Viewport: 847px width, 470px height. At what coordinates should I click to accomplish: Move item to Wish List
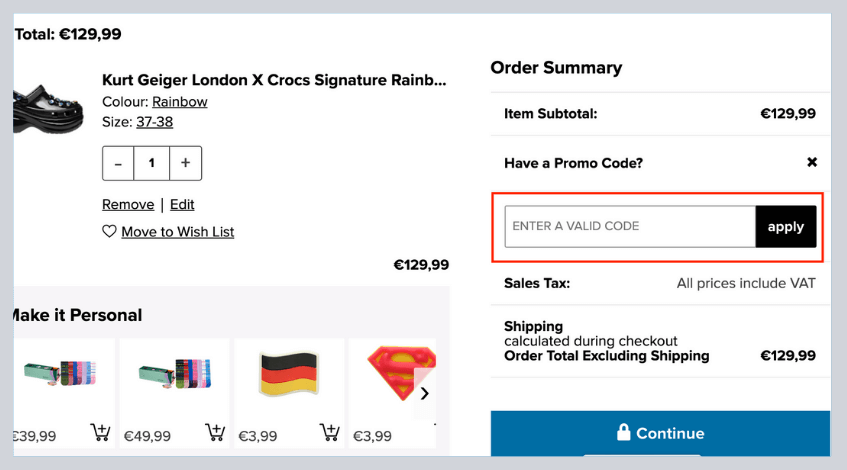(x=177, y=232)
